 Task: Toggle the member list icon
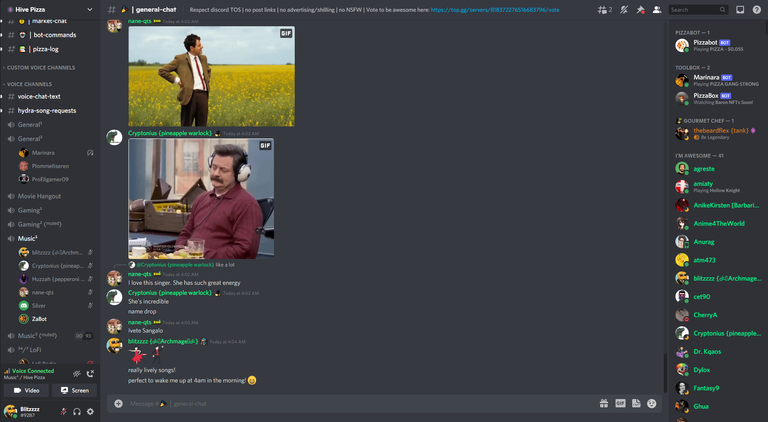(x=657, y=10)
